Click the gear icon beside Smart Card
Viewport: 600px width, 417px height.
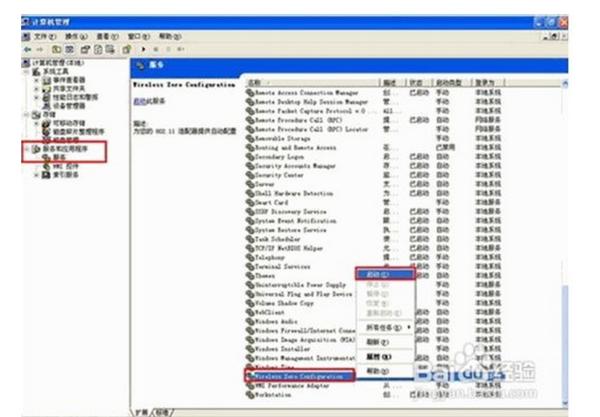pos(250,203)
